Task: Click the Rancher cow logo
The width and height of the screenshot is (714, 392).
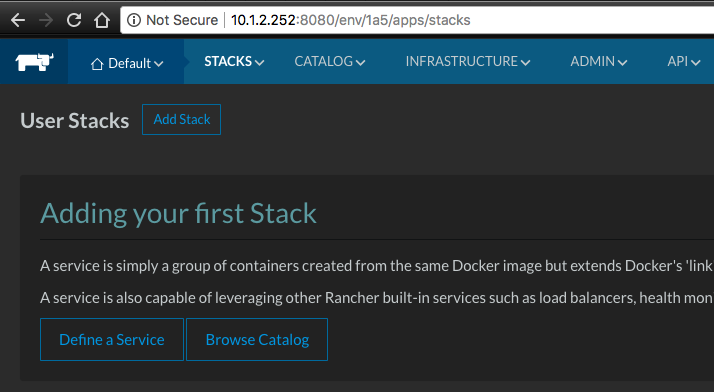Action: (x=35, y=61)
